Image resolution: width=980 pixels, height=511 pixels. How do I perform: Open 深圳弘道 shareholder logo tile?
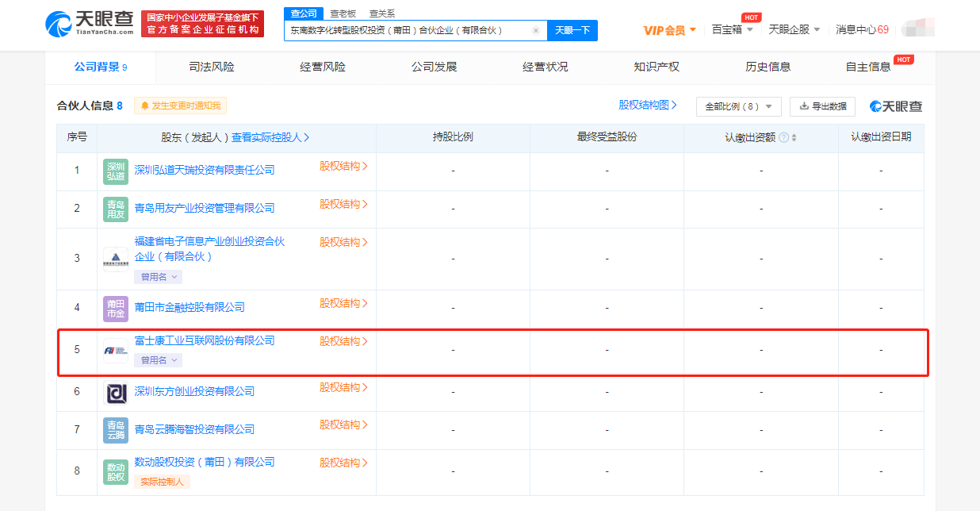click(x=116, y=171)
